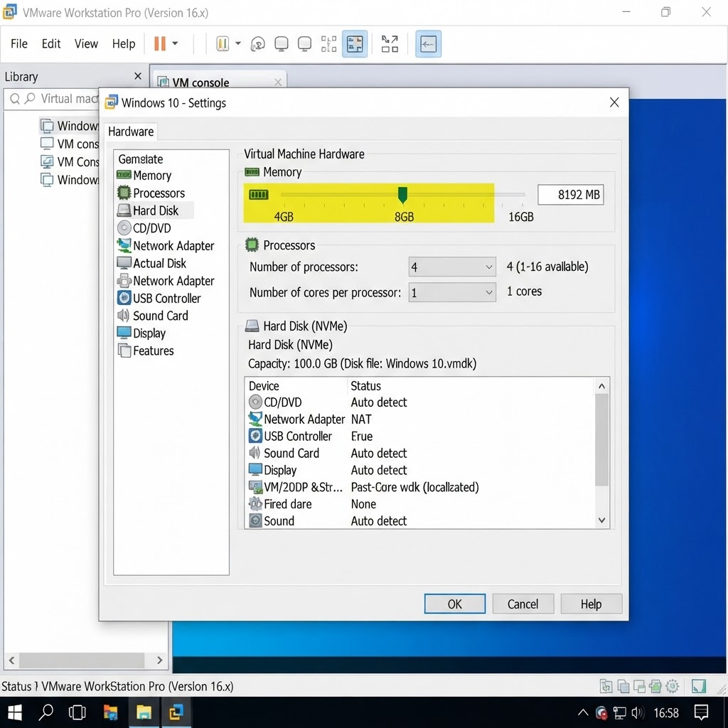Open the Number of processors dropdown
Screen dimensions: 728x728
coord(451,267)
